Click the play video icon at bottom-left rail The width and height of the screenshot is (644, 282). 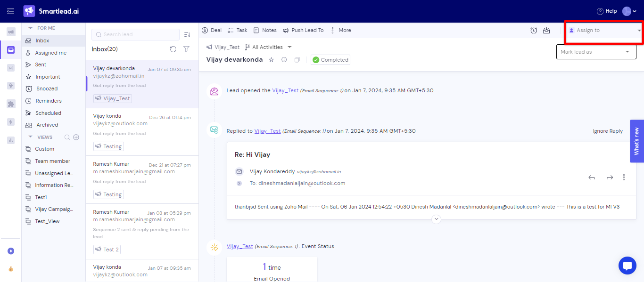pyautogui.click(x=10, y=251)
